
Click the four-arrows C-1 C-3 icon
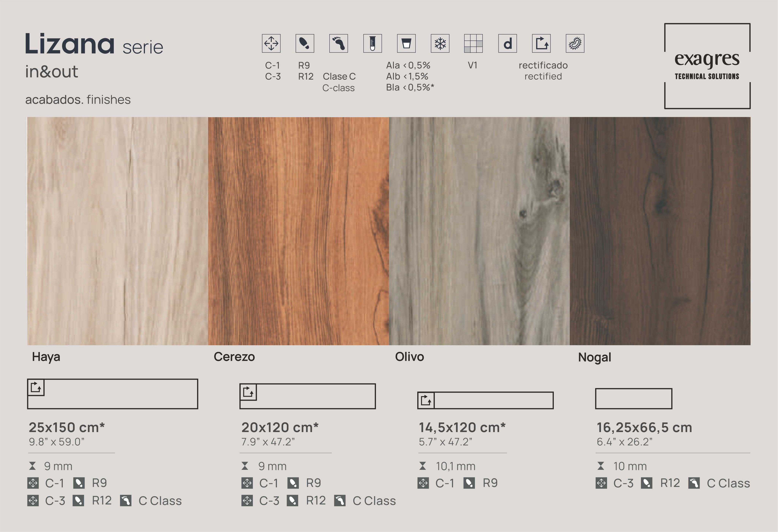click(271, 43)
